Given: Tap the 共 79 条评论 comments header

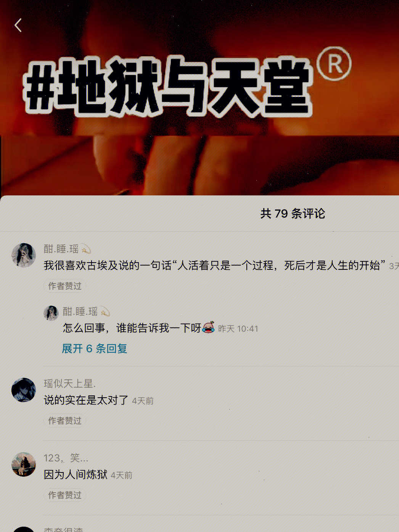Looking at the screenshot, I should [293, 214].
